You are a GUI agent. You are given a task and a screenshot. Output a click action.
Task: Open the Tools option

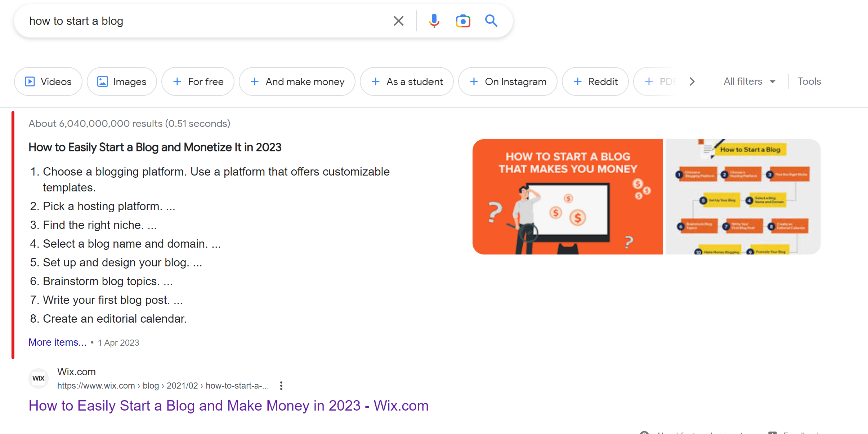point(809,81)
